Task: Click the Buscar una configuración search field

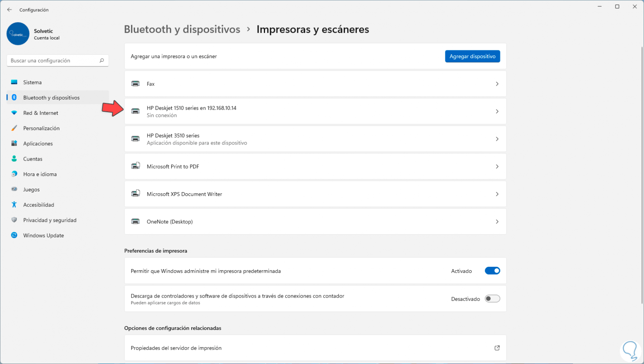Action: (x=53, y=61)
